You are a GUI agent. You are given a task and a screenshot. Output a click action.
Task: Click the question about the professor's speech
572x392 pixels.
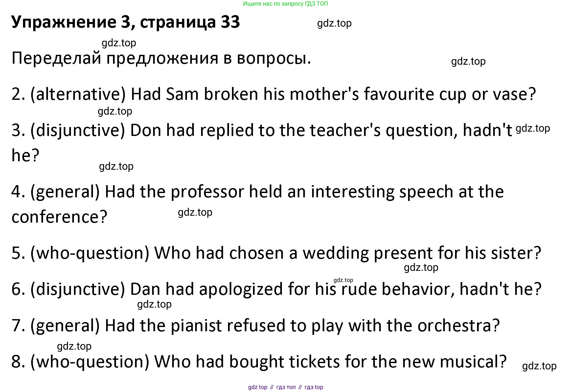(x=304, y=192)
